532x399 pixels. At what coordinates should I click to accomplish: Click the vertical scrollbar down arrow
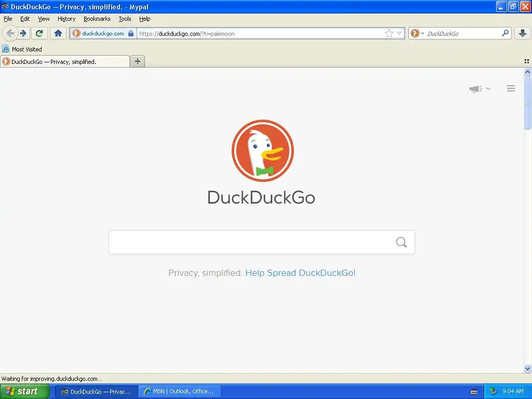pos(527,368)
